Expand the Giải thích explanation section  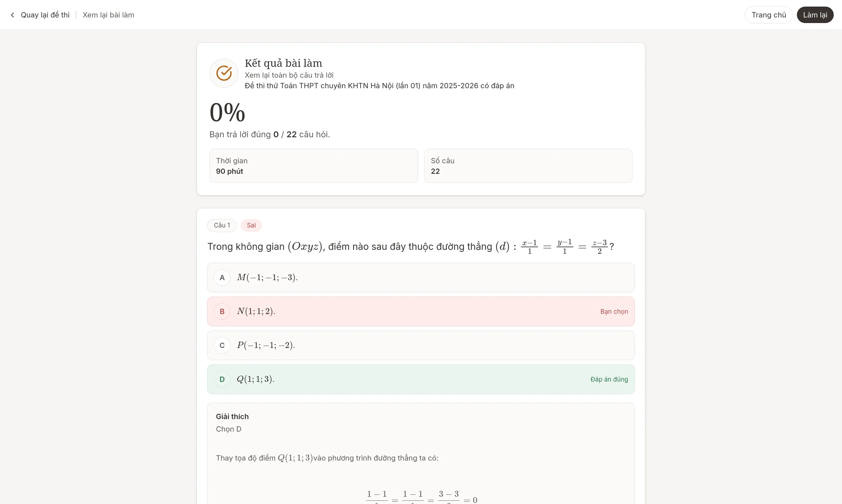click(232, 416)
